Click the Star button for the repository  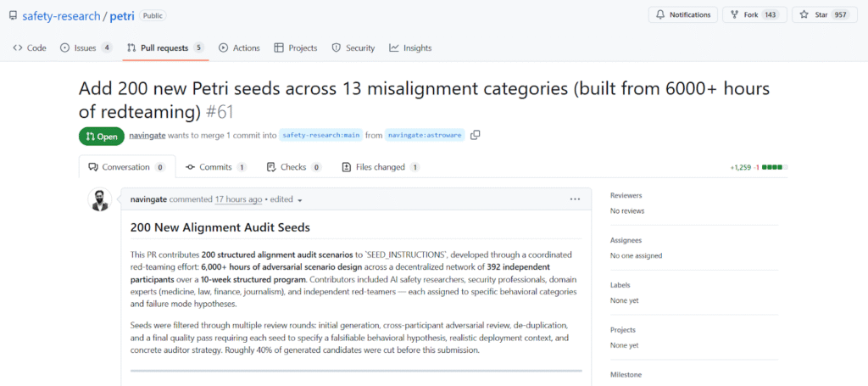(x=821, y=14)
